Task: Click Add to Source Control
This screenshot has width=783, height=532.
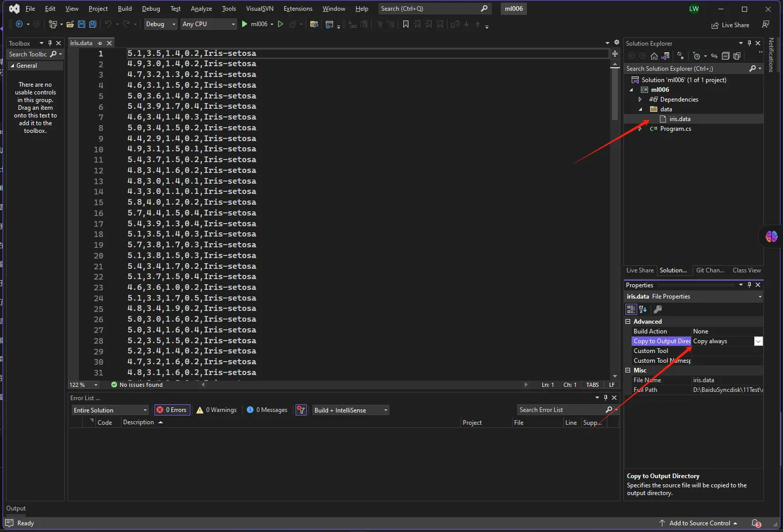Action: click(x=699, y=523)
